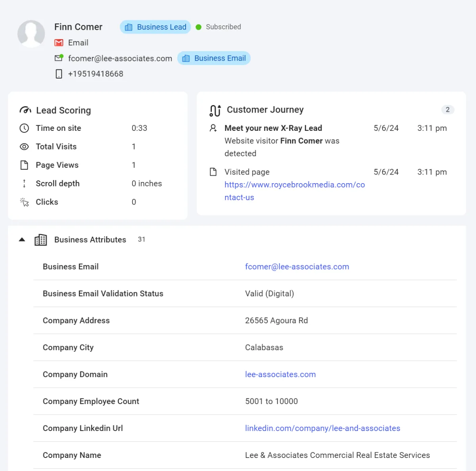
Task: Click the verified email envelope icon
Action: pyautogui.click(x=59, y=58)
